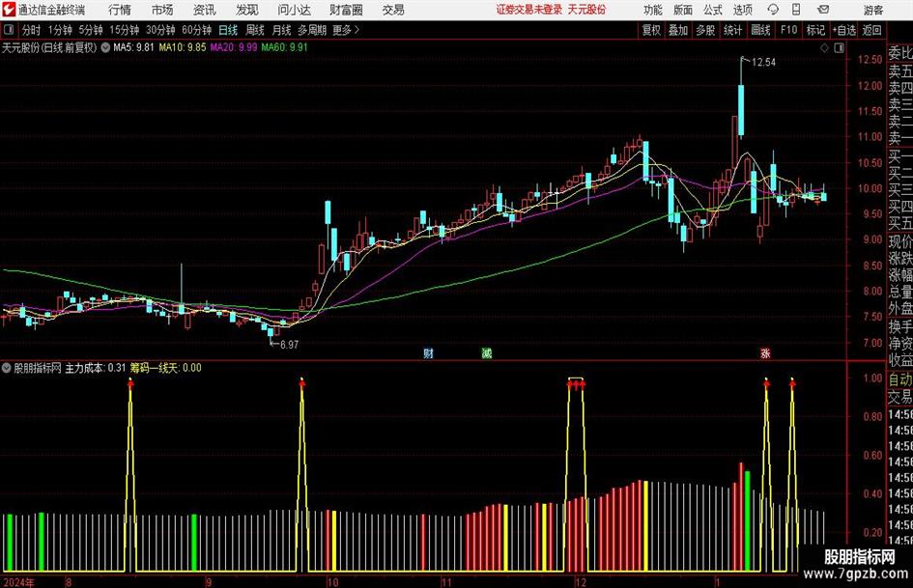The image size is (913, 588).
Task: Click the 天元股份(日线 前复权) chart title
Action: coord(49,47)
